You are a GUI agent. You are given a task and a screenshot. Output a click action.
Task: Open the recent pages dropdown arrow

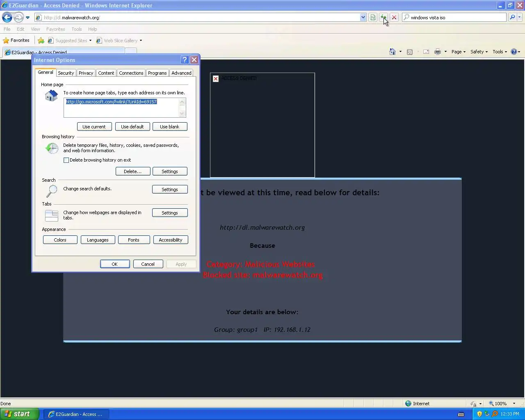coord(27,18)
